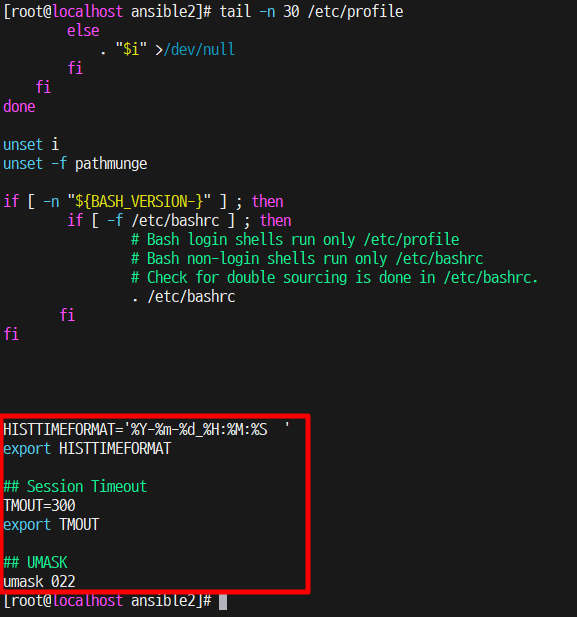Screen dimensions: 577x617
Task: Click the 'export HISTTIMEFORMAT' line
Action: point(87,449)
